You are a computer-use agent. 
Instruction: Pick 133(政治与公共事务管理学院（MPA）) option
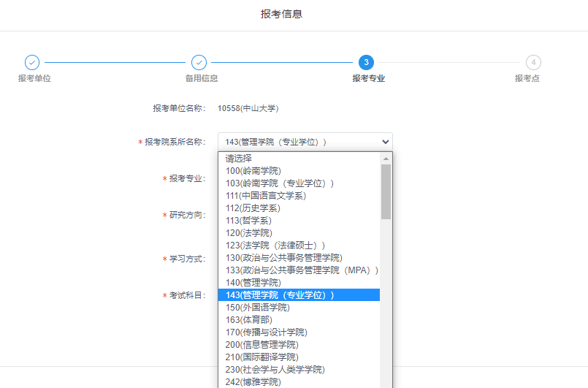(302, 270)
